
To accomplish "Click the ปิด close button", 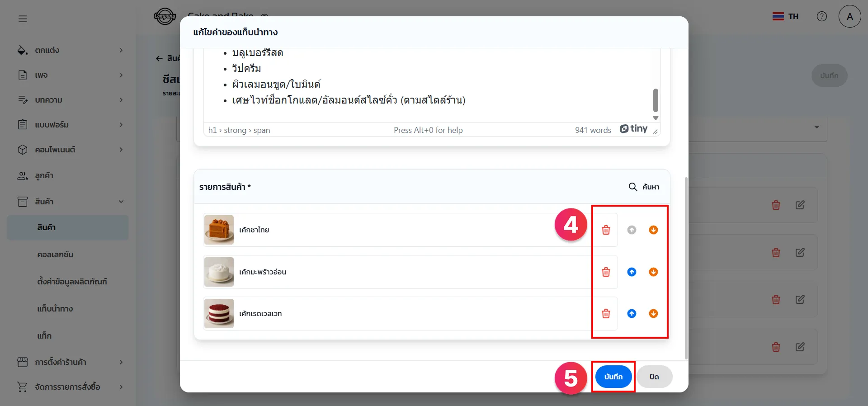I will [x=654, y=377].
